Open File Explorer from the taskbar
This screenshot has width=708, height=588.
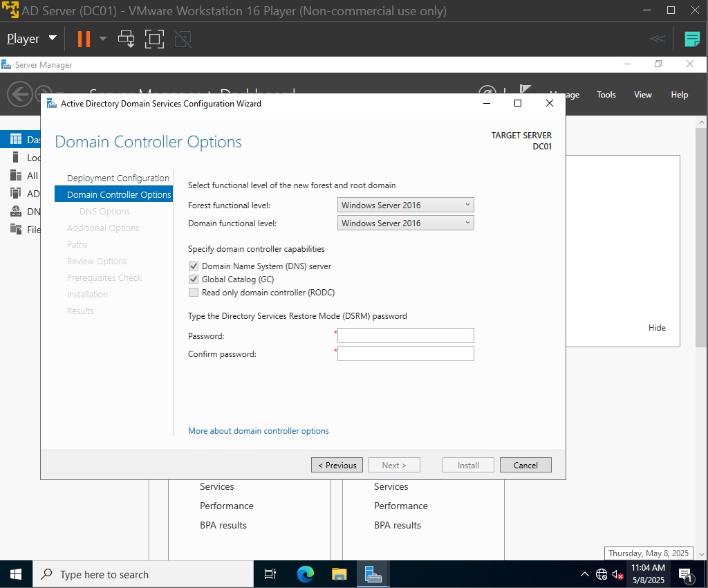point(339,574)
